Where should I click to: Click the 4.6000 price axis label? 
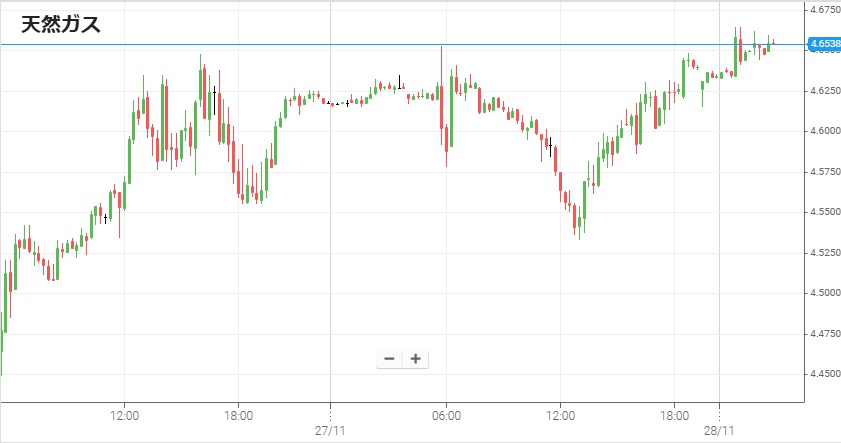point(823,131)
